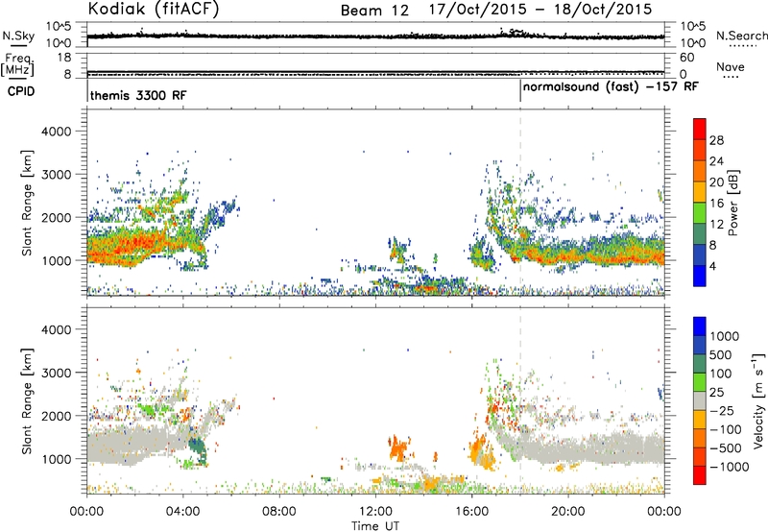This screenshot has height=532, width=768.
Task: Click 'Slant Range [km]' label of Power panel
Action: 27,203
